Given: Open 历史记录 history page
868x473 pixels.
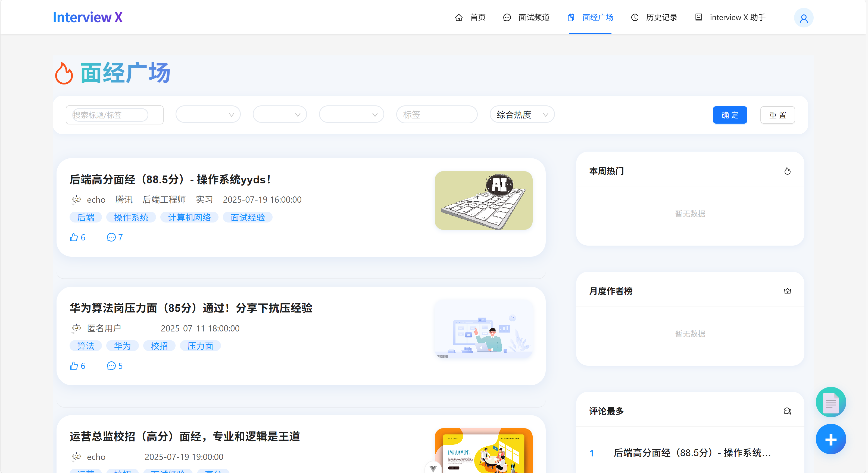Looking at the screenshot, I should (x=654, y=17).
